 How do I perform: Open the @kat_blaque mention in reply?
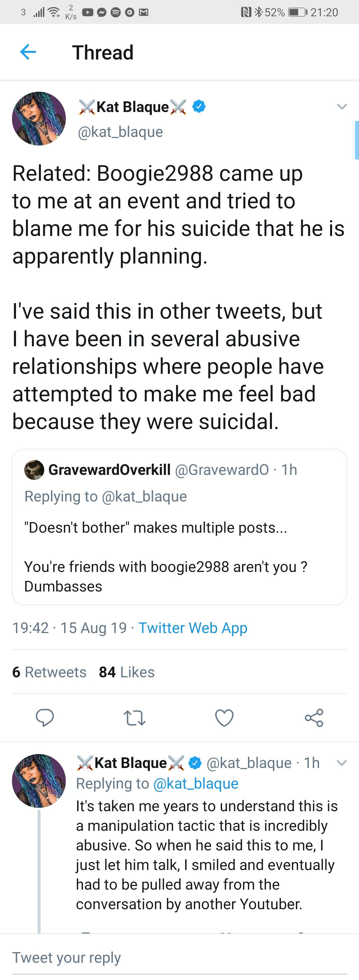click(x=196, y=783)
